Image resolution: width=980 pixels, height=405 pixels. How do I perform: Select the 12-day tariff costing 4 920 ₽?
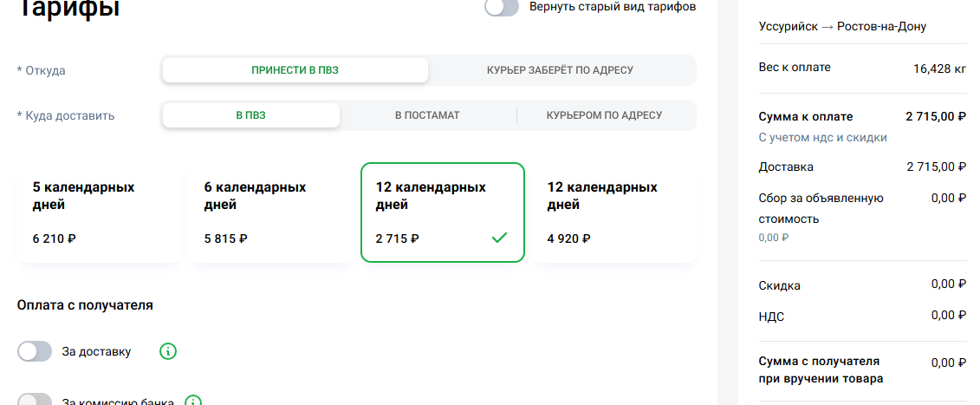coord(613,212)
